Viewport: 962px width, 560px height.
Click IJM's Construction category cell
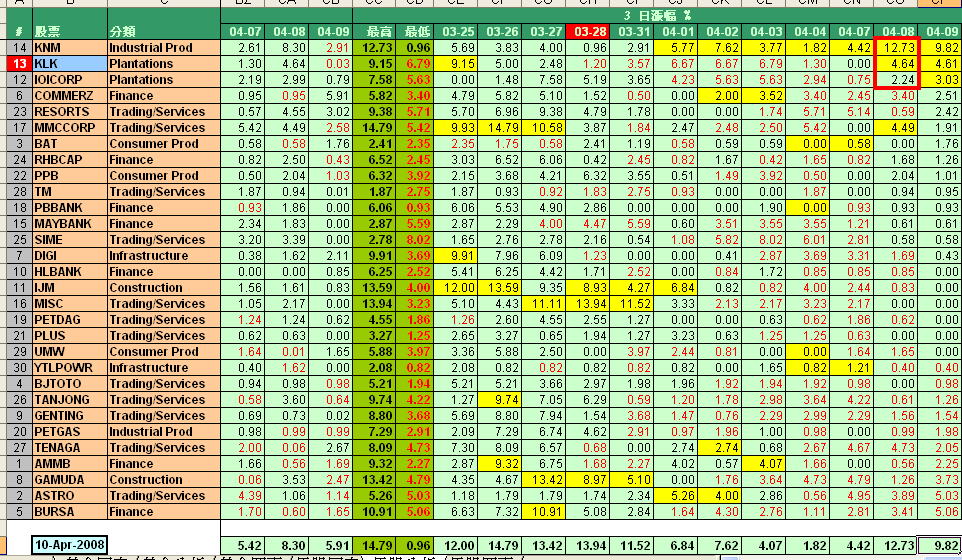162,288
